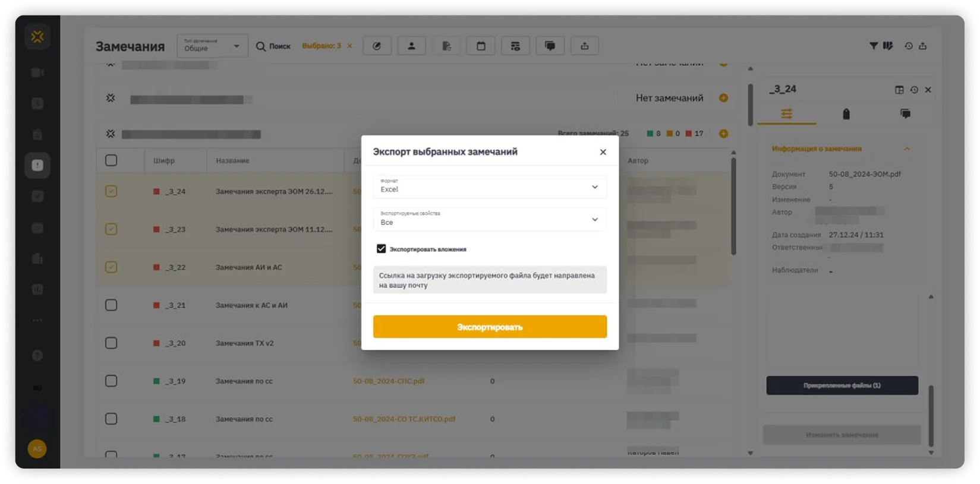
Task: Uncheck Экспортировать вложения checkbox
Action: coord(382,249)
